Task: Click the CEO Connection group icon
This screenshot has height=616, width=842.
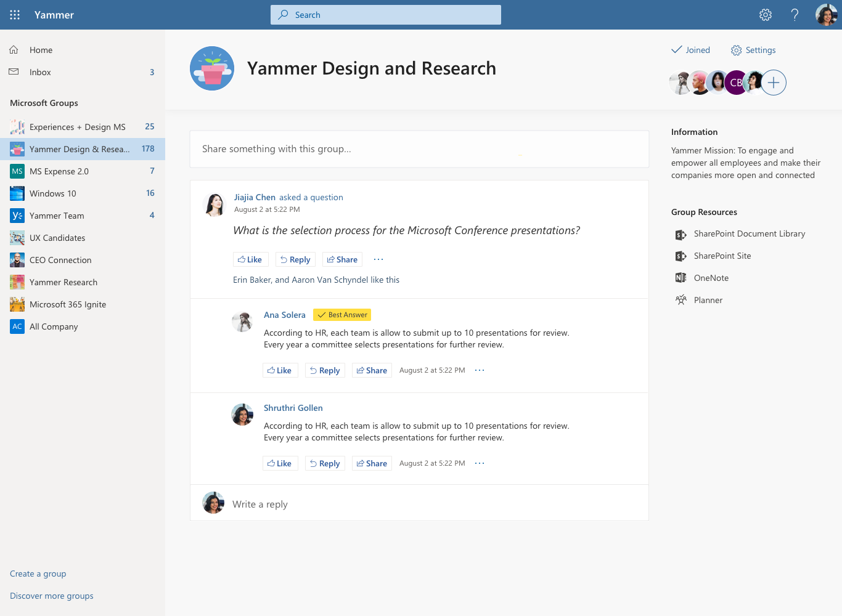Action: point(17,260)
